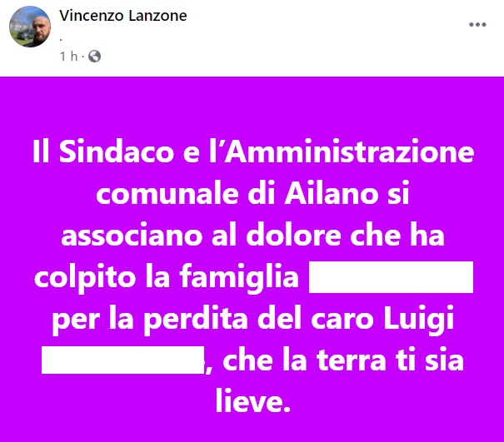Click the '1 h' post timestamp
Screen dimensions: 504x442
point(69,57)
